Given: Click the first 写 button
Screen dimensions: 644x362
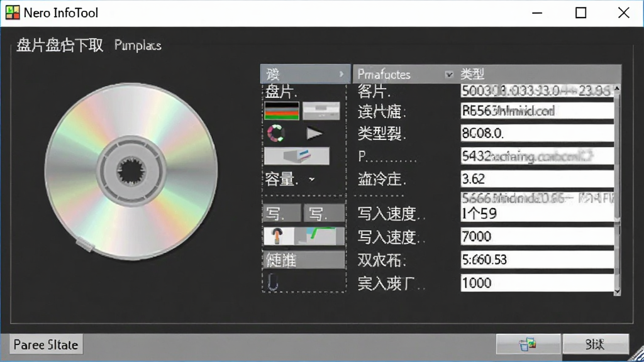Looking at the screenshot, I should click(281, 214).
